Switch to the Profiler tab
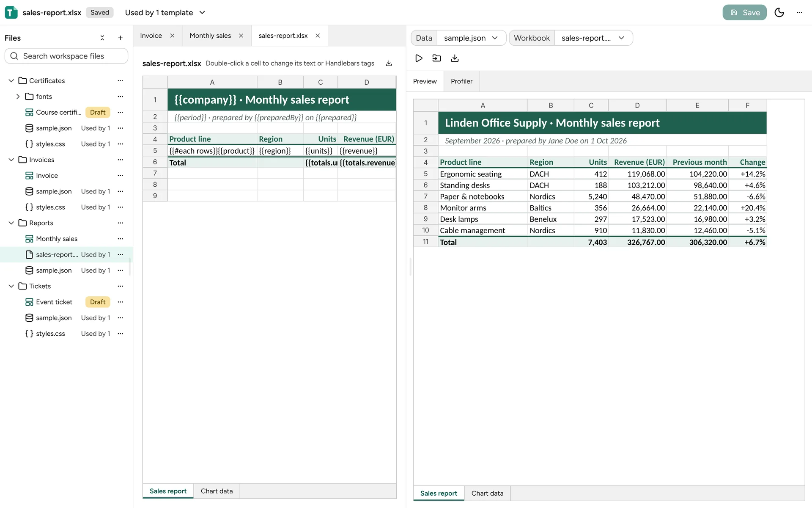Screen dimensions: 812x508 [x=461, y=81]
